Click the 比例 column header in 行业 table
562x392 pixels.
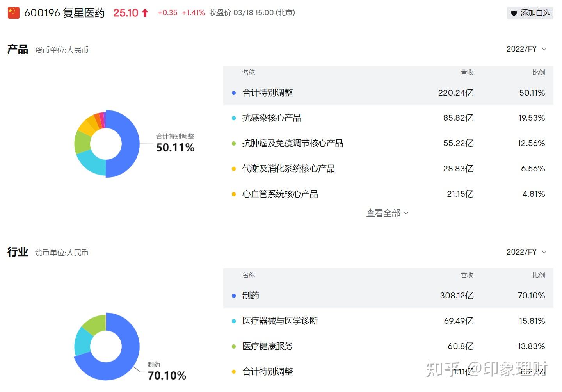point(538,275)
